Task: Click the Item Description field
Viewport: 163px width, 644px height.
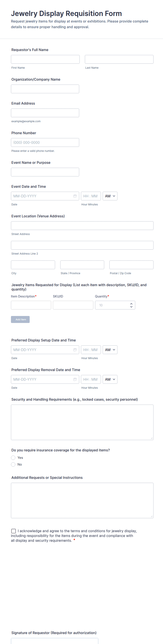Action: 31,305
